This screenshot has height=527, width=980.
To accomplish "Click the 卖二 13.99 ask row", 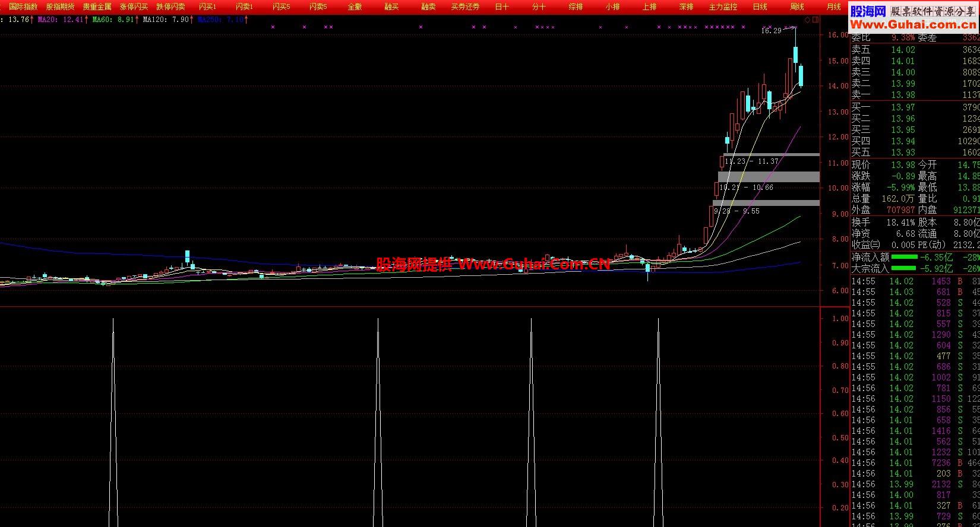I will point(915,84).
